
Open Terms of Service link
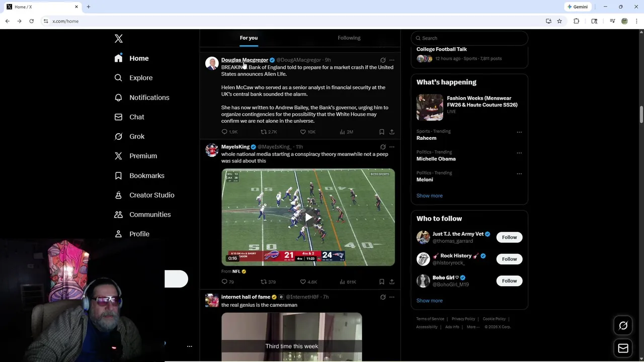(430, 319)
